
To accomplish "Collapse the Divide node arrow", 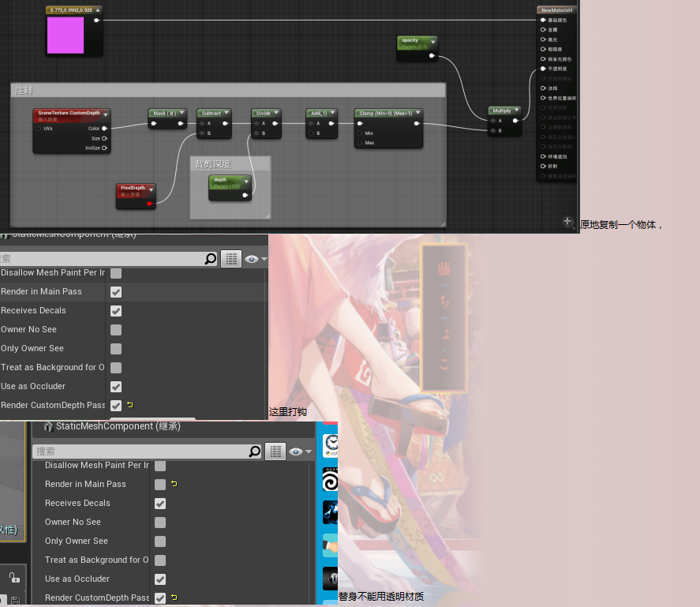I will pyautogui.click(x=276, y=113).
